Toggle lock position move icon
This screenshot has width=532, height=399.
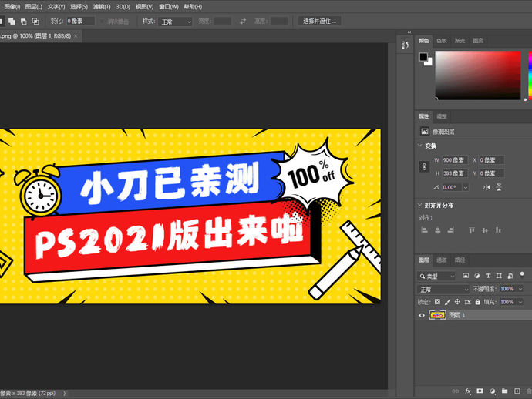(x=457, y=302)
